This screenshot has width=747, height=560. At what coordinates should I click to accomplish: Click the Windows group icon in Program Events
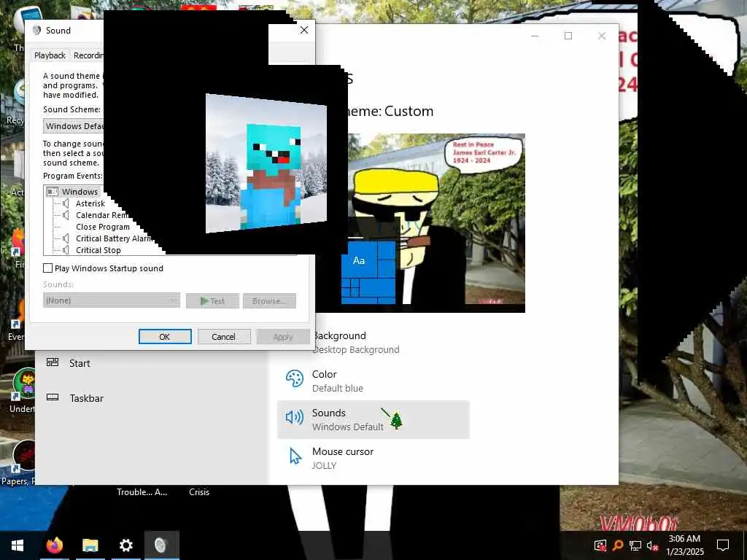[x=53, y=192]
